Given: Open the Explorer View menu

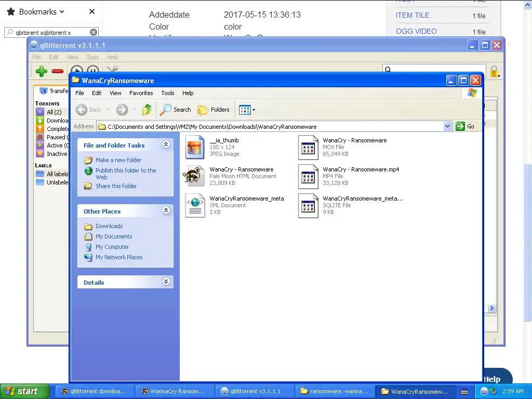Looking at the screenshot, I should pyautogui.click(x=115, y=93).
